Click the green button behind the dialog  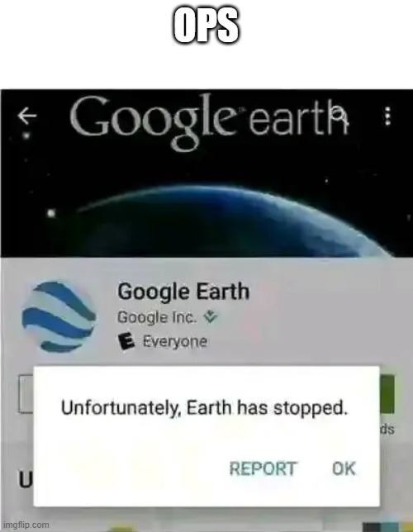point(387,394)
